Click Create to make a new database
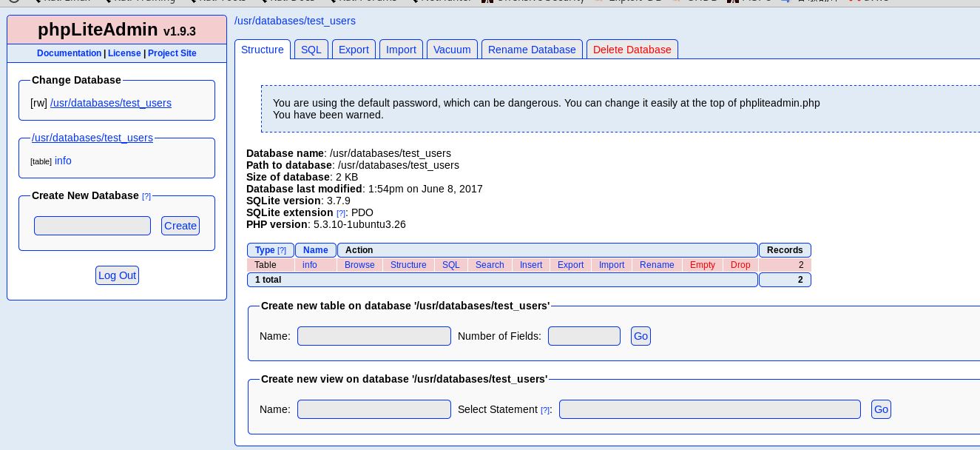Viewport: 980px width, 450px height. 180,226
